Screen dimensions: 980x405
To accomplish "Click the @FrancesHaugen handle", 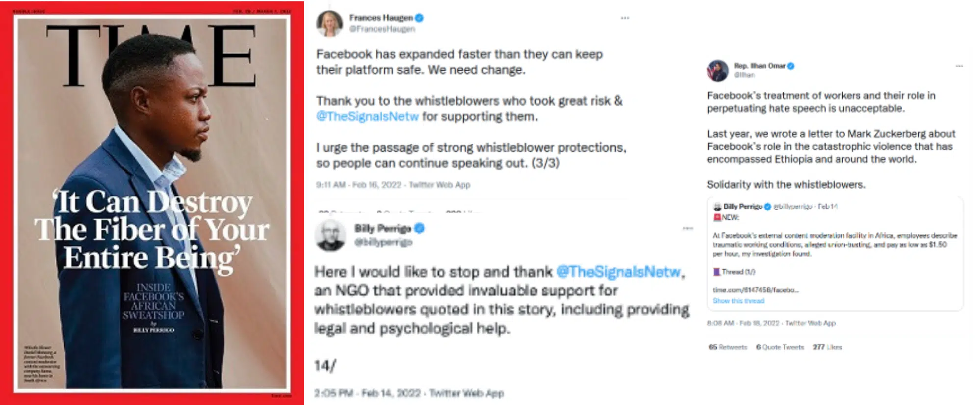I will pos(382,29).
